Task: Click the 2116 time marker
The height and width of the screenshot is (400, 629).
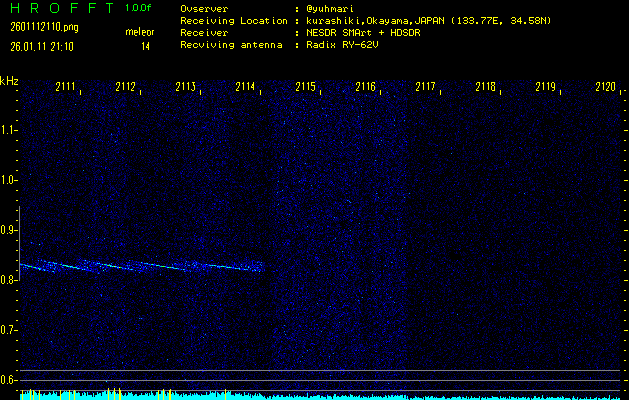Action: tap(365, 86)
